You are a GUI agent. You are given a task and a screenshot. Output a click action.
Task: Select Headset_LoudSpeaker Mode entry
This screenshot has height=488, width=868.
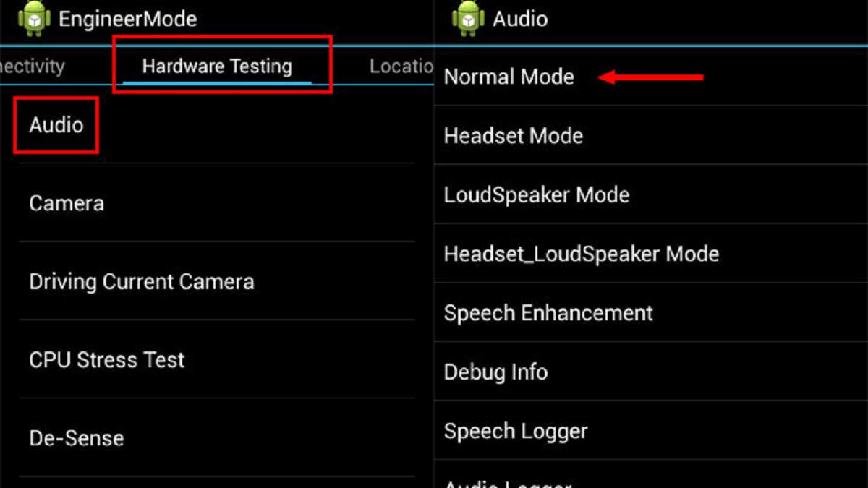pyautogui.click(x=651, y=254)
